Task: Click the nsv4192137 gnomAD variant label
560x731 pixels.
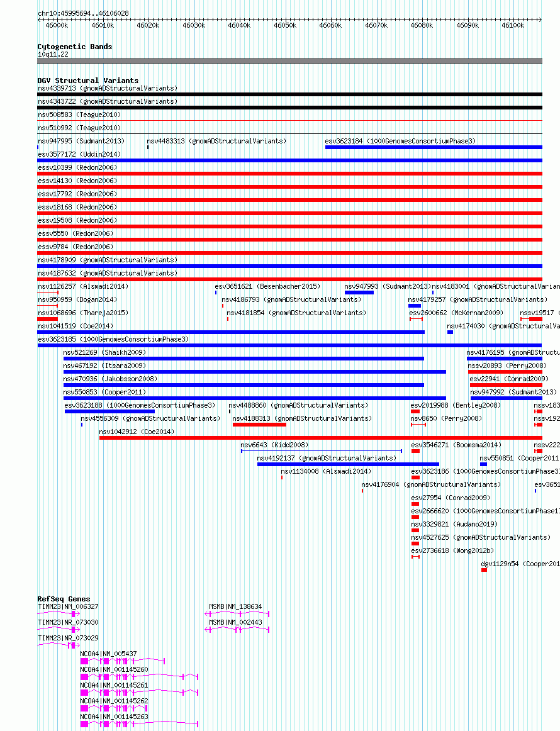Action: [x=327, y=458]
